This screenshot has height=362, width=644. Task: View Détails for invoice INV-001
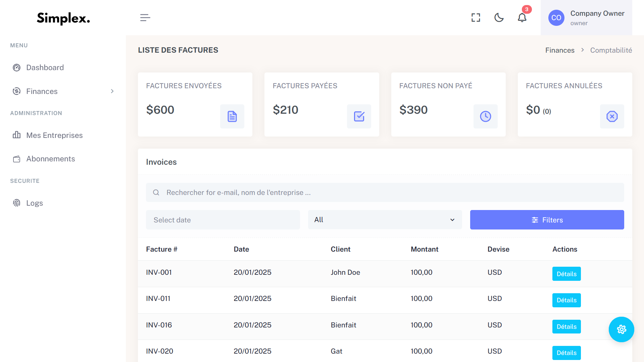coord(566,274)
